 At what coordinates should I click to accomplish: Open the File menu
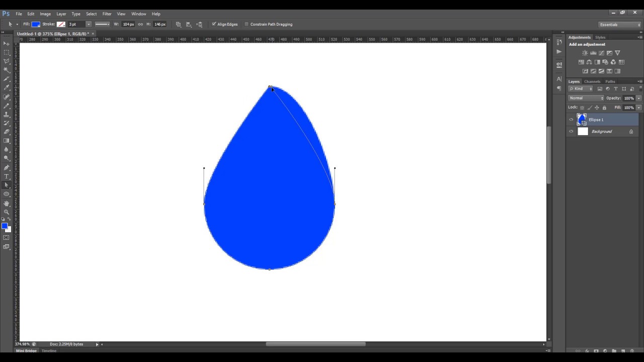[x=19, y=14]
